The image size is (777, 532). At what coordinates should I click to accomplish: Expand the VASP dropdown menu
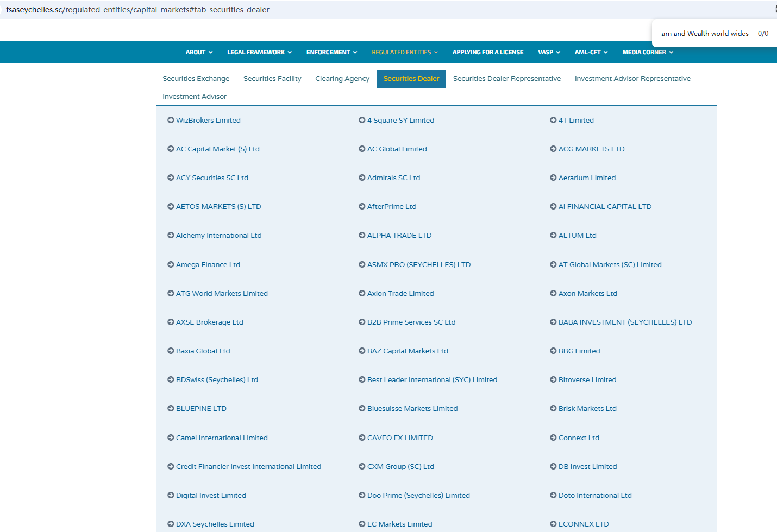point(549,52)
